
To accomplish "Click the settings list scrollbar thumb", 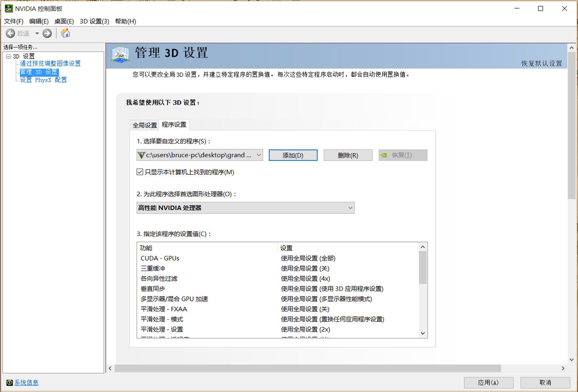I will [423, 268].
